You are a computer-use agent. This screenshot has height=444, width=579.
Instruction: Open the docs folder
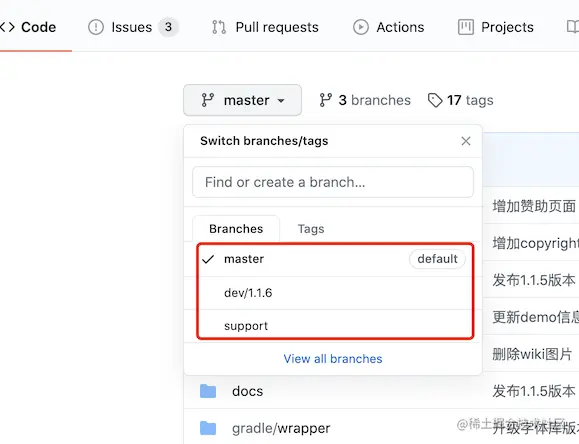coord(247,391)
